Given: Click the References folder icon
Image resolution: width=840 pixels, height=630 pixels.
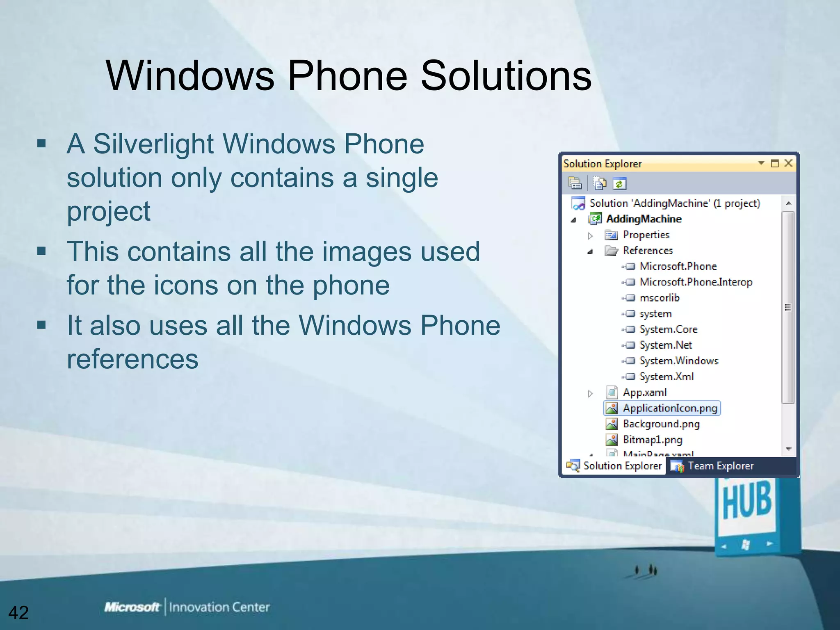Looking at the screenshot, I should (x=611, y=251).
